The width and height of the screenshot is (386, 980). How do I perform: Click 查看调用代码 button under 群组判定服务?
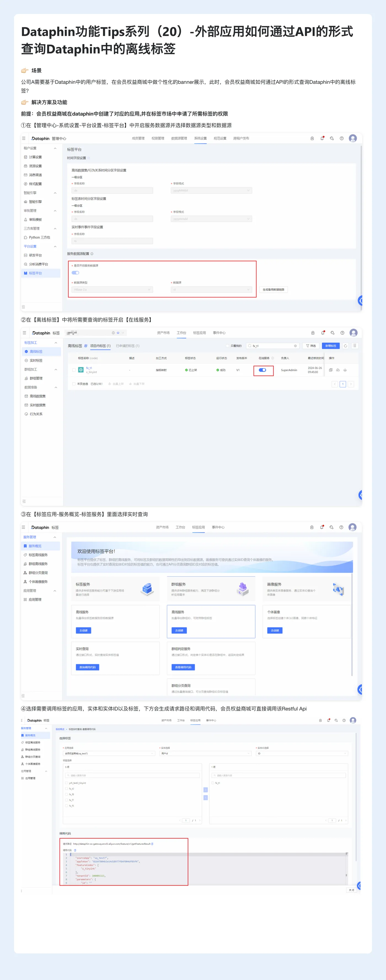(x=183, y=667)
